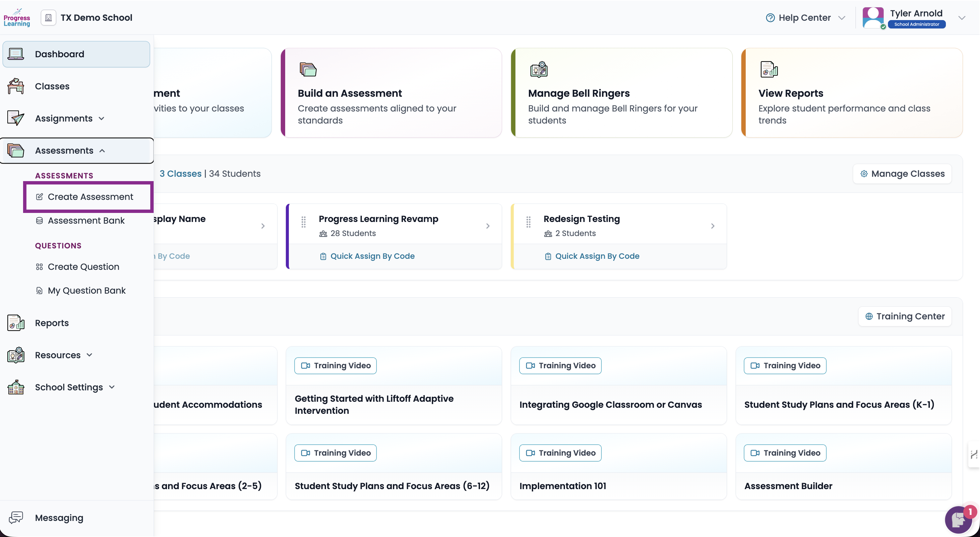Expand the Assignments menu chevron
980x537 pixels.
point(101,119)
